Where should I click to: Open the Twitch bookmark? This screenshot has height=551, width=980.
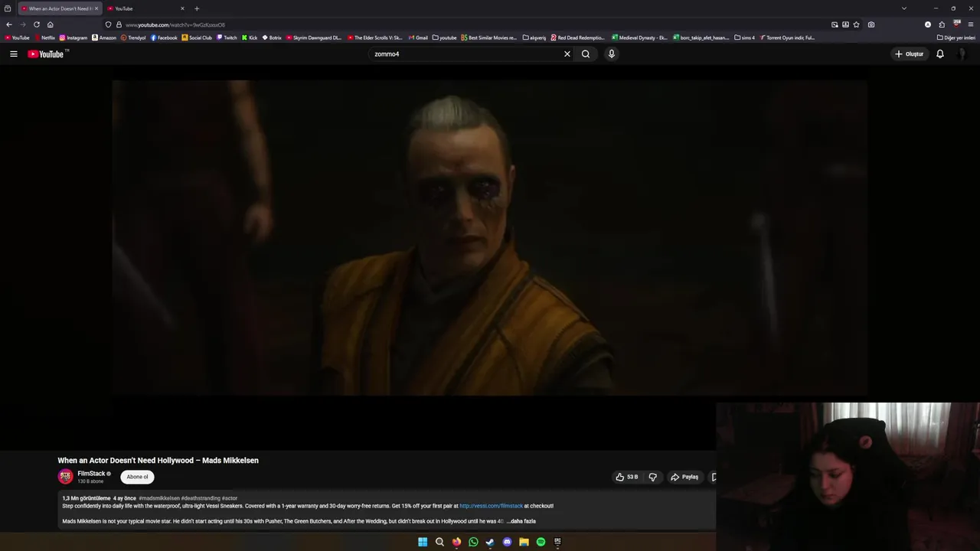227,37
